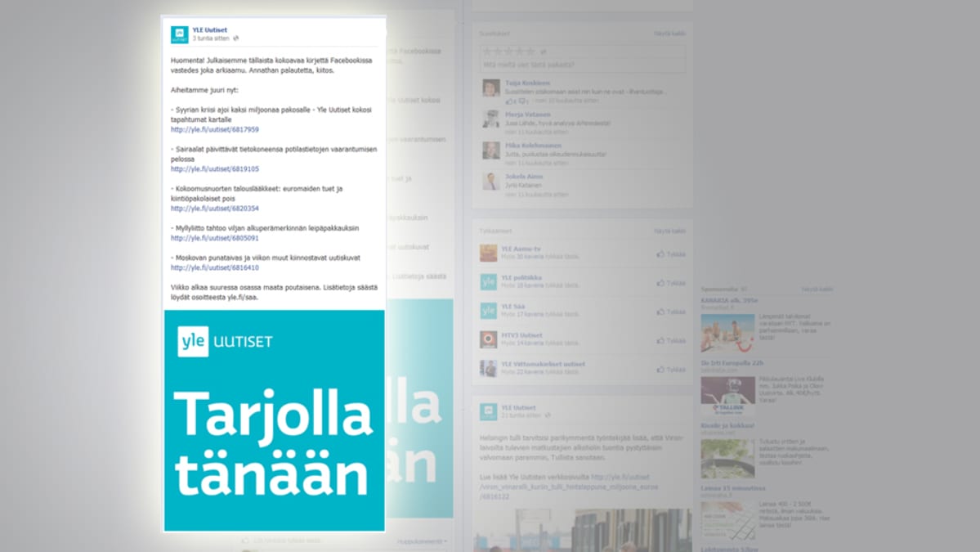Viewport: 980px width, 552px height.
Task: Open the link http://yle.fi/uutiset/6805091
Action: coord(214,238)
